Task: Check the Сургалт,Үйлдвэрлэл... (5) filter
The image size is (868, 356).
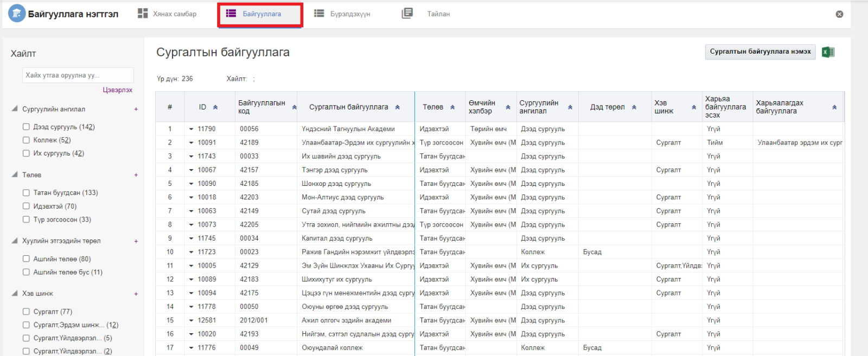Action: click(26, 338)
